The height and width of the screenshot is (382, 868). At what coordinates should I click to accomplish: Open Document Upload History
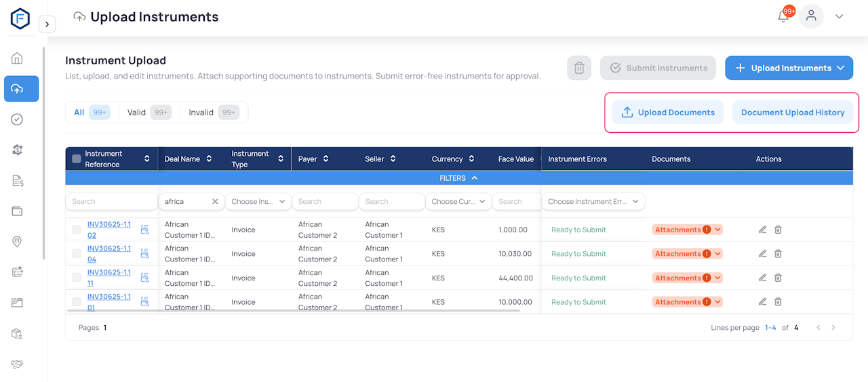792,112
